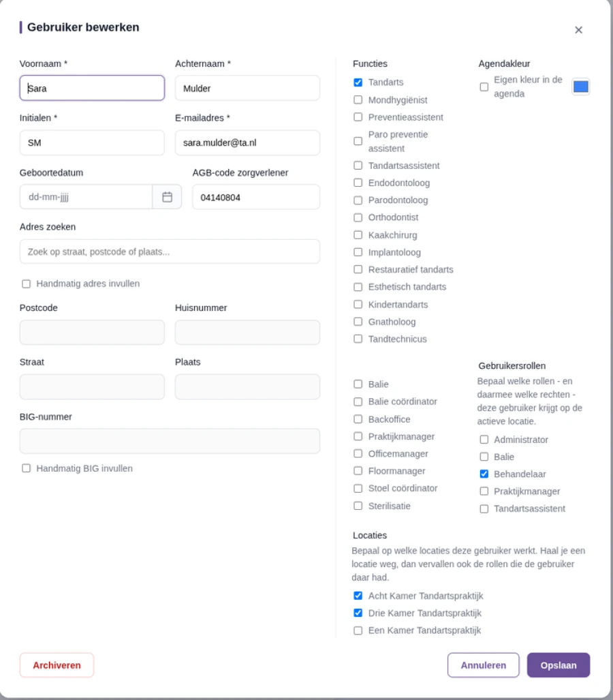Edit the E-mailadres field
Screen dimensions: 613x700
point(247,143)
